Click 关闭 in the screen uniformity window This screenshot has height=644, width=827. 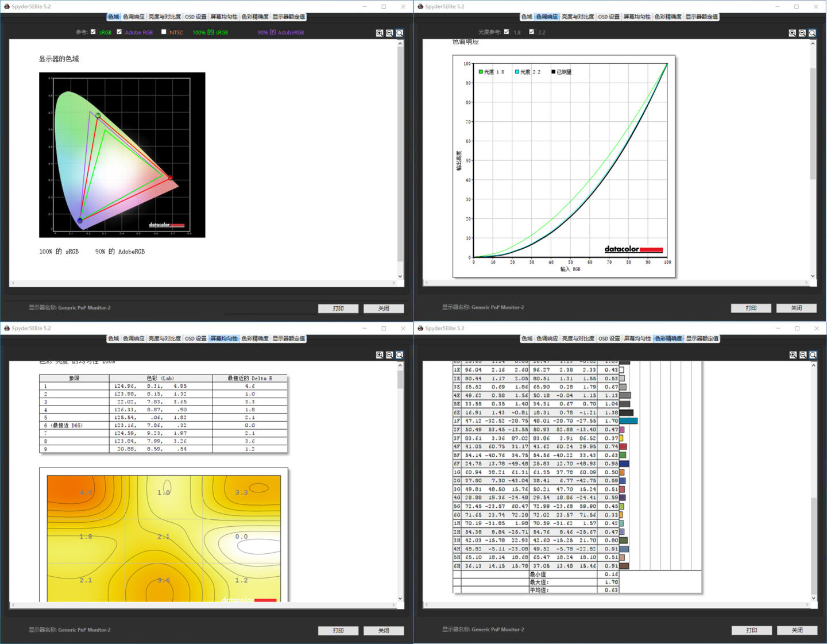[x=384, y=630]
